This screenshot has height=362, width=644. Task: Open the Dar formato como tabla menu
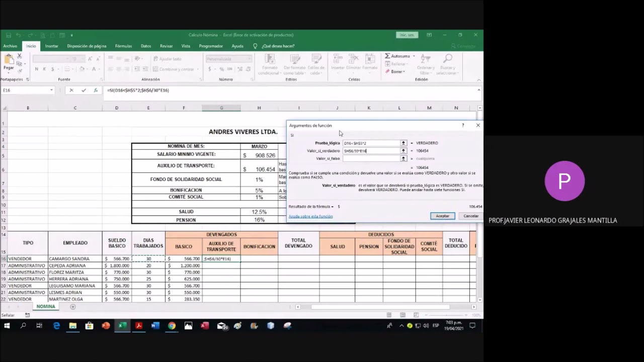pos(294,64)
